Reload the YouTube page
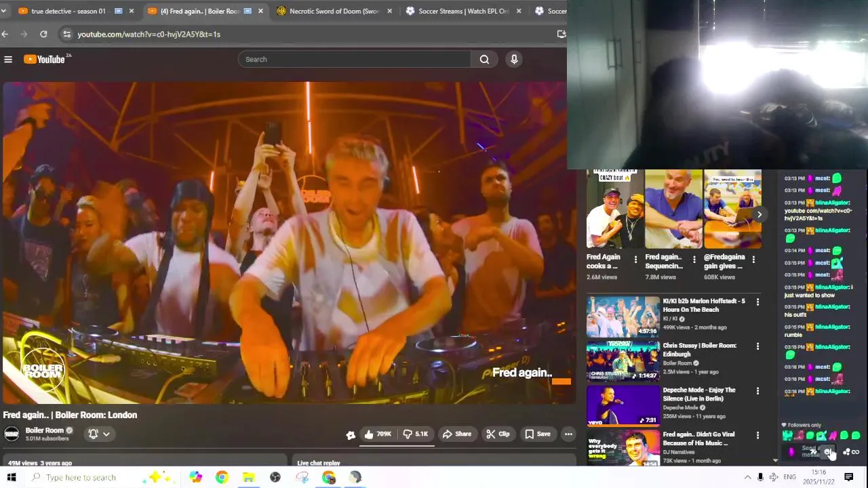868x488 pixels. click(43, 34)
